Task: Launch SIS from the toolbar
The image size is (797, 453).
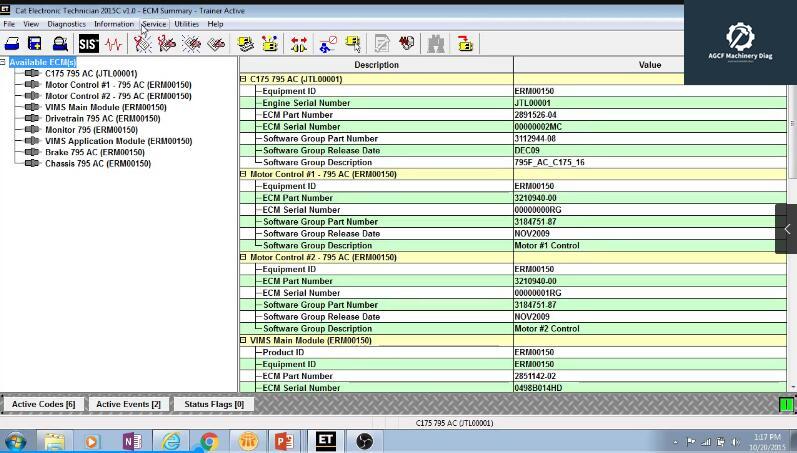Action: coord(88,44)
